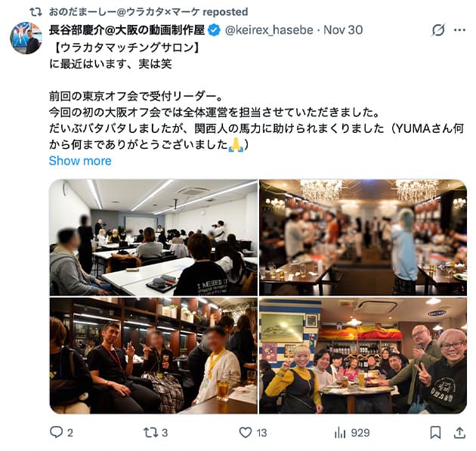Open the author's profile avatar
This screenshot has width=476, height=451.
pyautogui.click(x=26, y=38)
